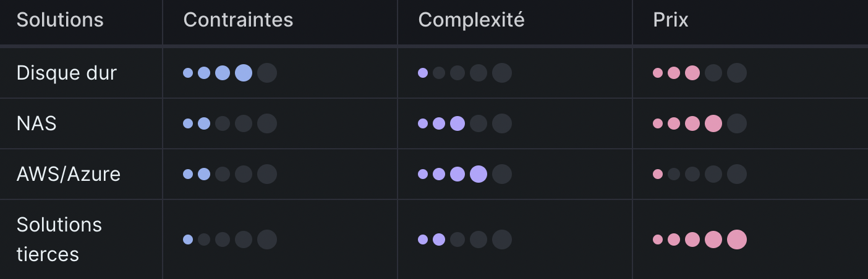Image resolution: width=868 pixels, height=279 pixels.
Task: Click Prix rating dots for Solutions tierces
Action: point(699,239)
